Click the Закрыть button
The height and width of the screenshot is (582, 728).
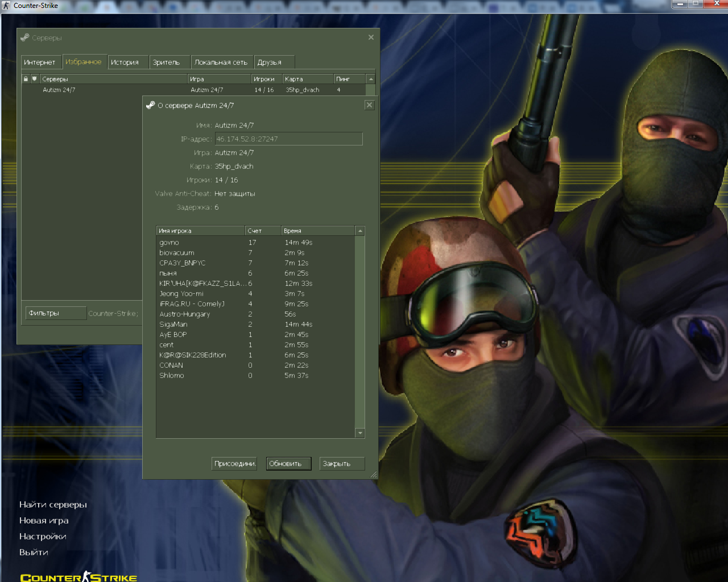342,464
